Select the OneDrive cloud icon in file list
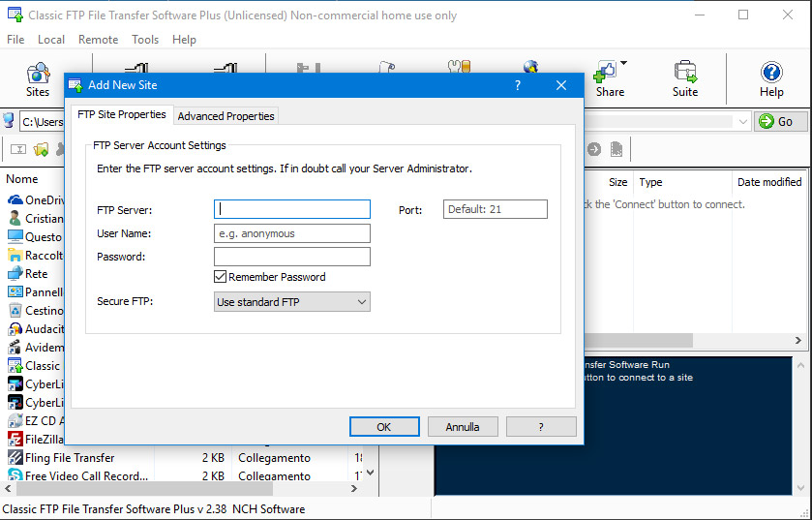The width and height of the screenshot is (812, 520). [15, 199]
